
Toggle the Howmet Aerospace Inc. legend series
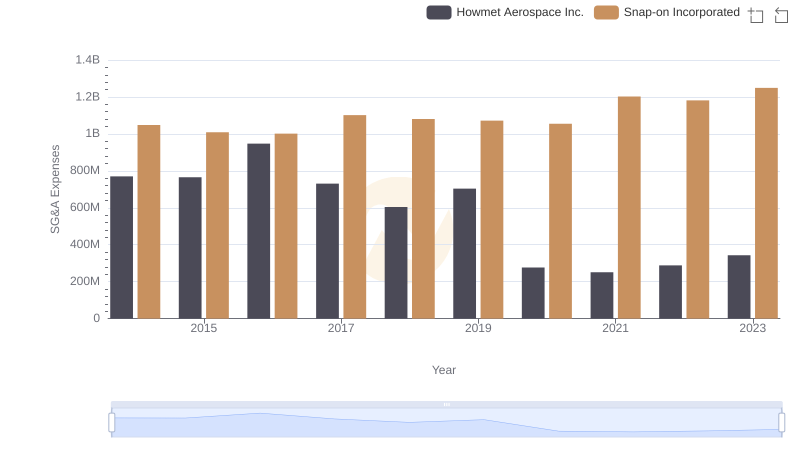(505, 12)
